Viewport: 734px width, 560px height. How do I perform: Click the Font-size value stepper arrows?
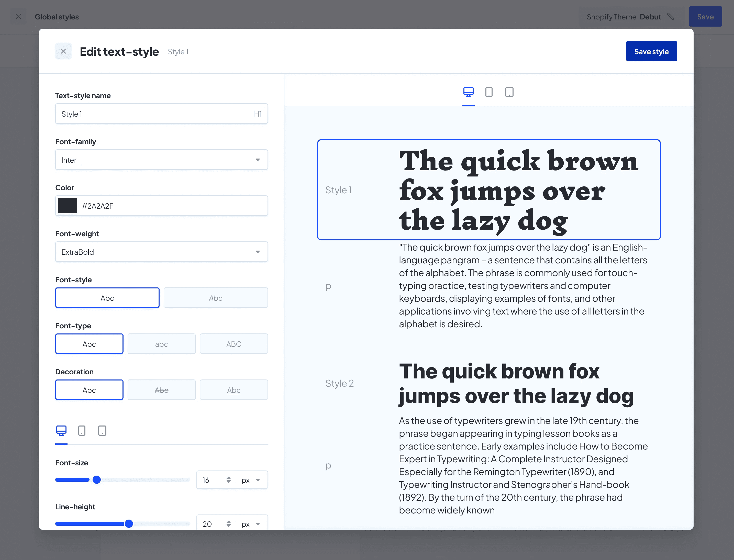(228, 480)
